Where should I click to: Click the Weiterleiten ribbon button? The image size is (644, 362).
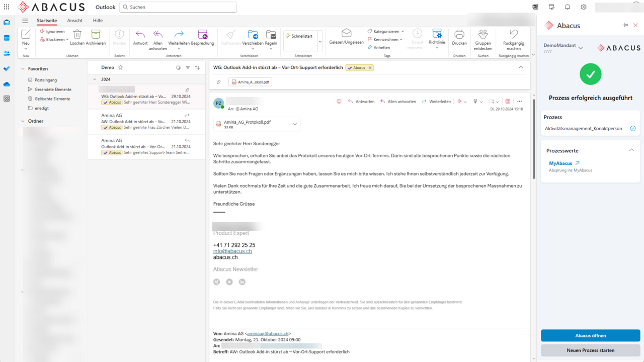(179, 35)
